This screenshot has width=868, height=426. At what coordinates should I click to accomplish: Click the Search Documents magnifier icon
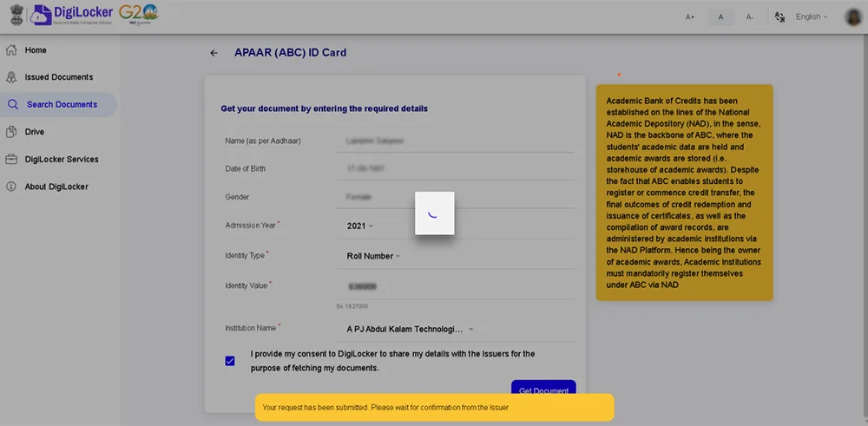click(x=12, y=105)
